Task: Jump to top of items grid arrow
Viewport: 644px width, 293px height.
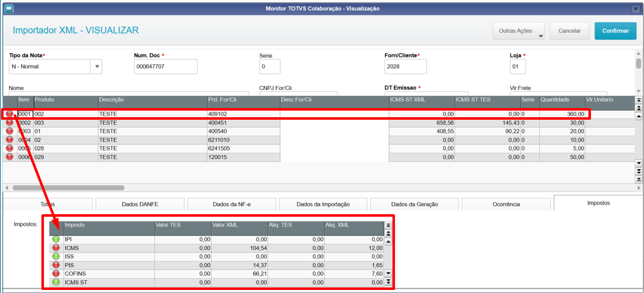Action: point(638,100)
